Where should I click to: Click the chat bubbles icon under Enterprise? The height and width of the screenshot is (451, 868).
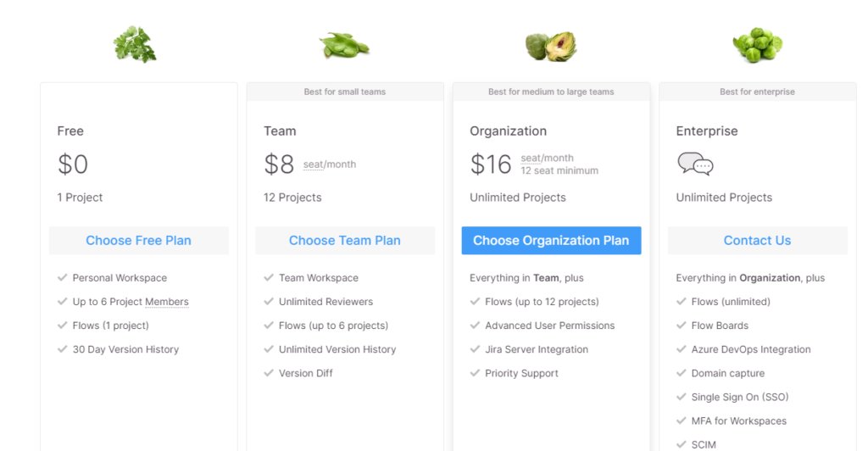695,164
